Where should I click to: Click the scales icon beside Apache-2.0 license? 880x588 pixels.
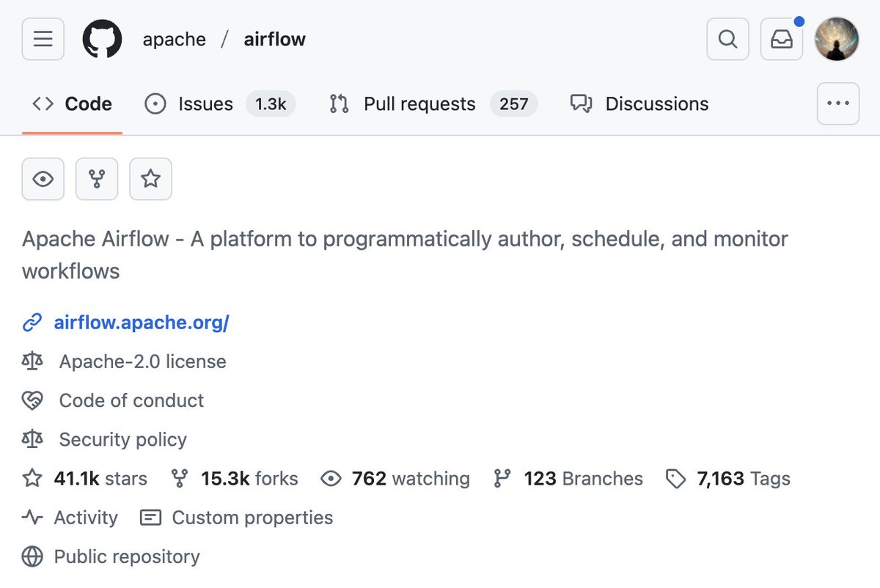32,361
